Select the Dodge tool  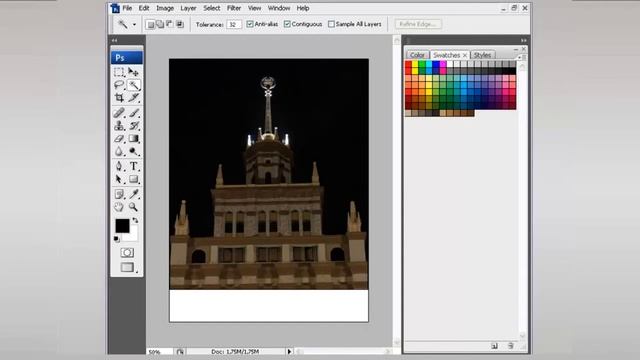click(133, 151)
